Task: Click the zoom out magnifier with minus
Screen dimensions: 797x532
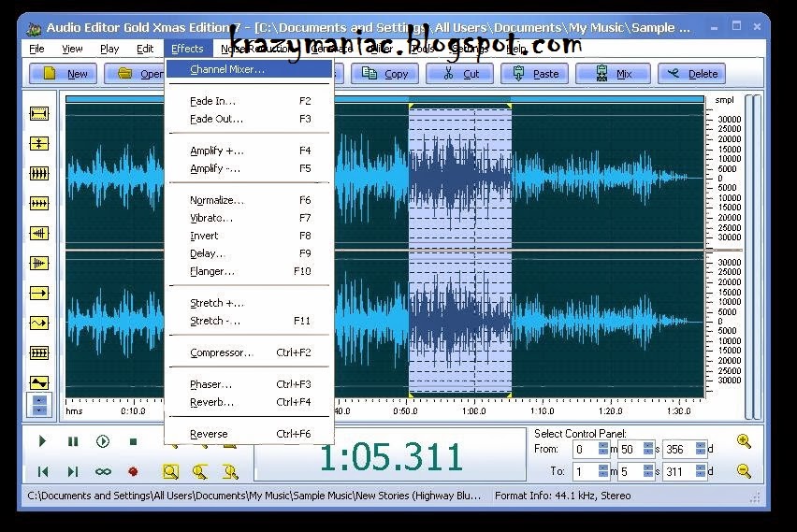Action: [744, 471]
